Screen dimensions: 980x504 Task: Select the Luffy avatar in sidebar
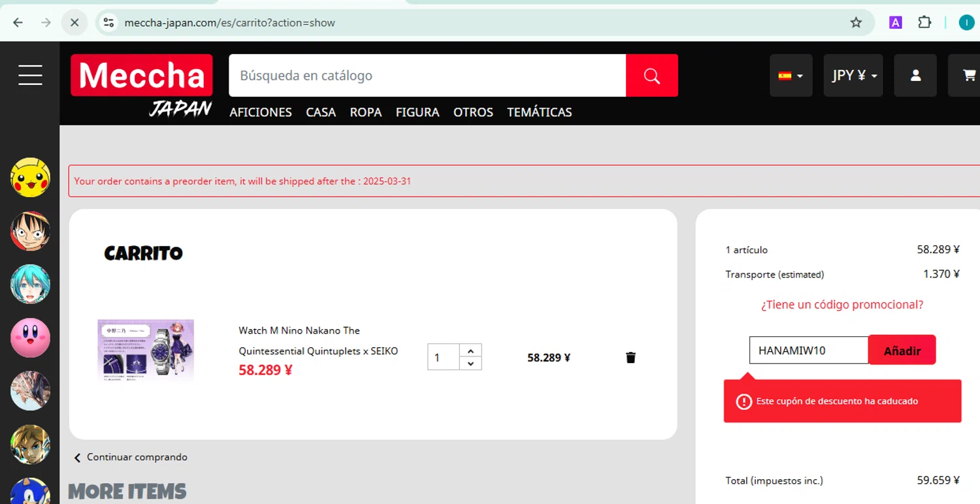pyautogui.click(x=30, y=231)
